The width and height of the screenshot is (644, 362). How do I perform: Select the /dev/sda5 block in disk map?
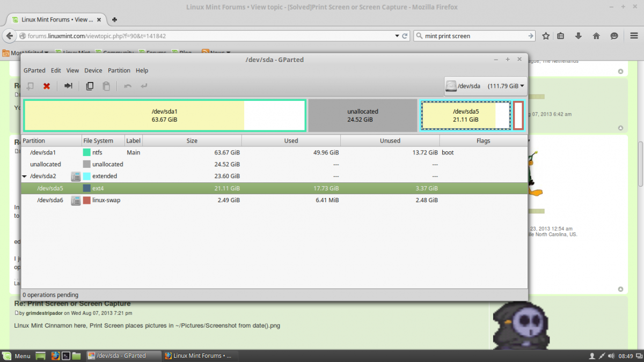(x=466, y=115)
